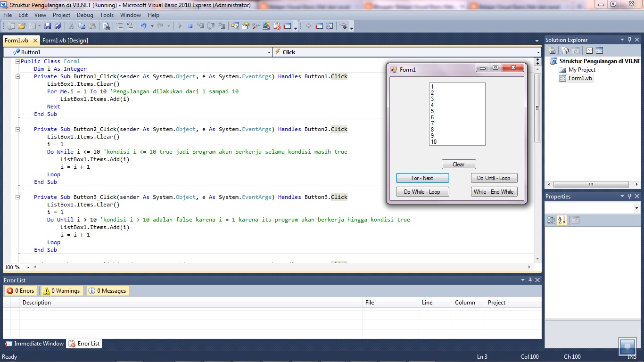Click the Undo arrow icon
The image size is (644, 362).
[143, 26]
